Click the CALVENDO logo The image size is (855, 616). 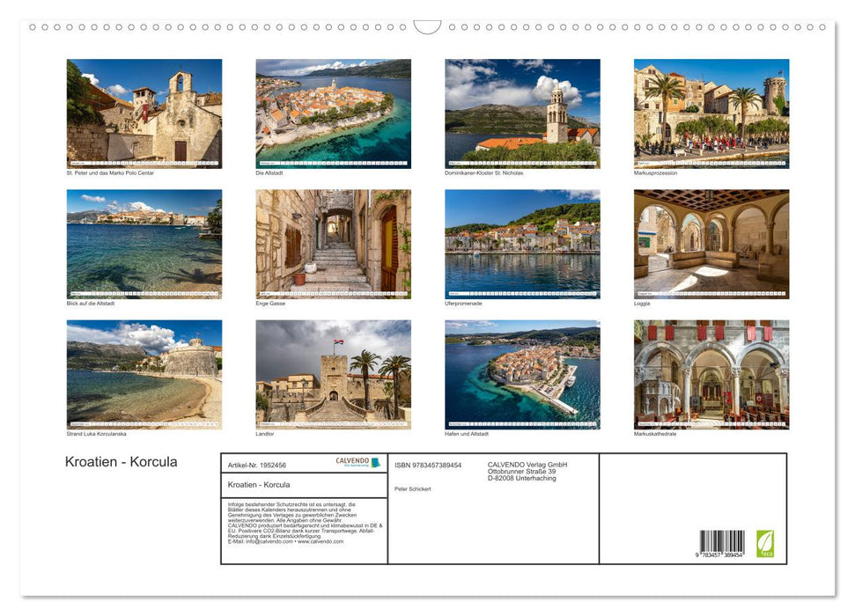(x=351, y=460)
